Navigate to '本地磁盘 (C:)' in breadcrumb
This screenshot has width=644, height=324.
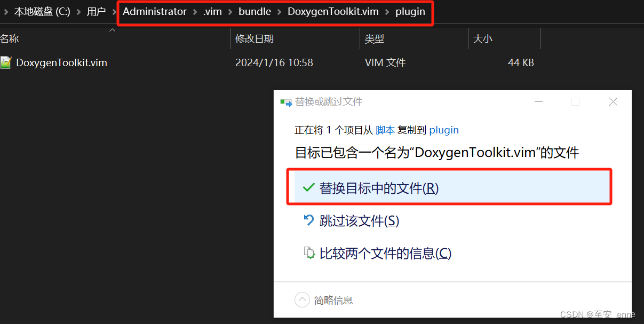pyautogui.click(x=42, y=11)
